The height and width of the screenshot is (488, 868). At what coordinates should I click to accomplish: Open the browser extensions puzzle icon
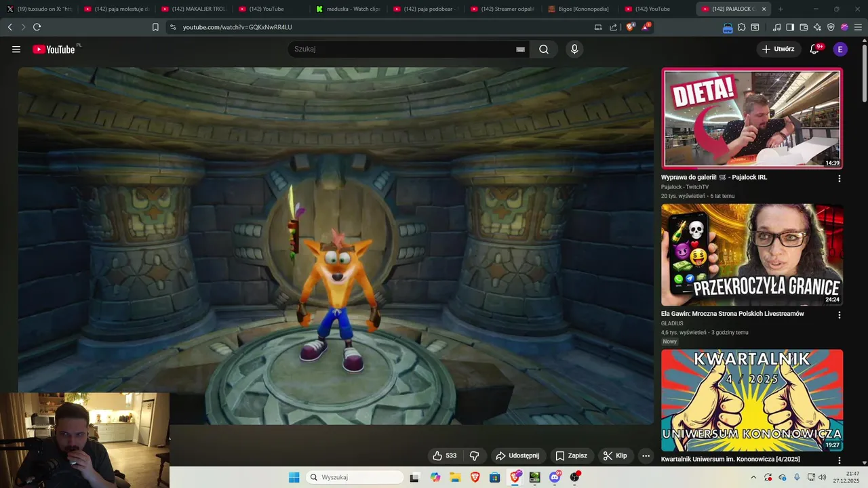coord(741,27)
